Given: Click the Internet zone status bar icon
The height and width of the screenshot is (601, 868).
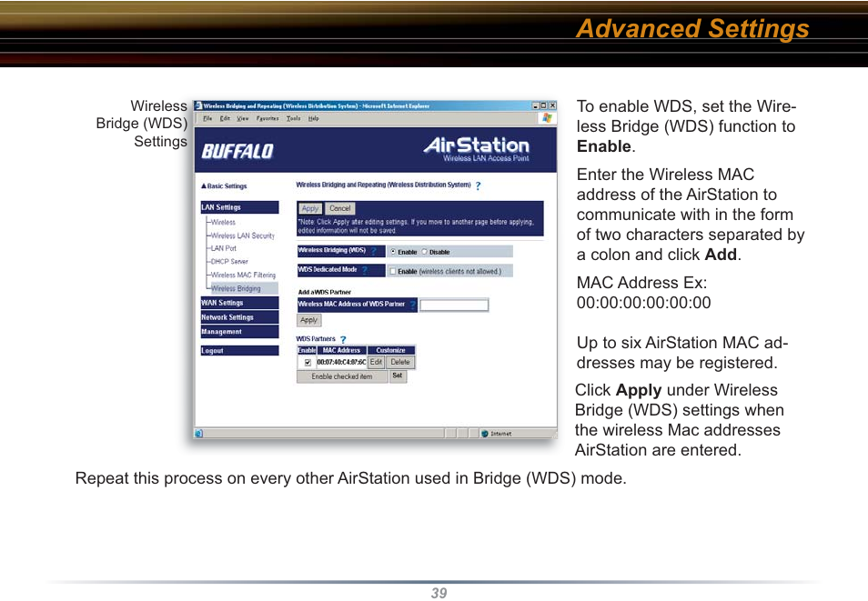Looking at the screenshot, I should pos(485,434).
